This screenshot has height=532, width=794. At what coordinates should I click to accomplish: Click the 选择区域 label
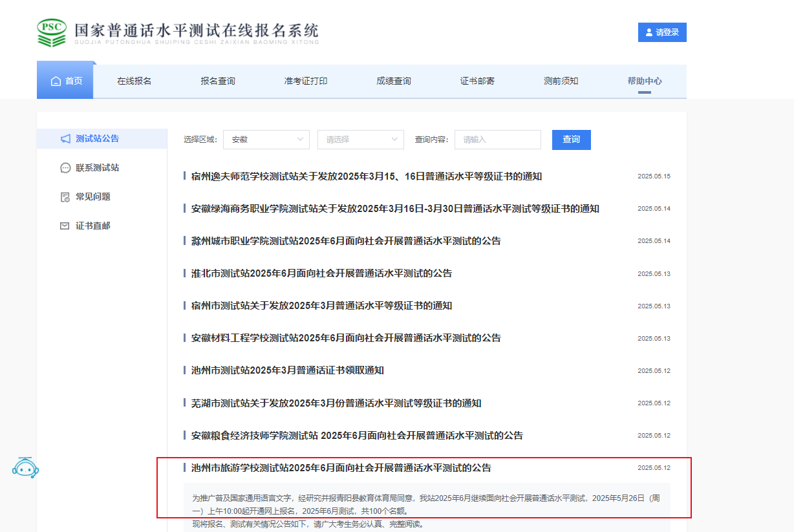point(200,140)
